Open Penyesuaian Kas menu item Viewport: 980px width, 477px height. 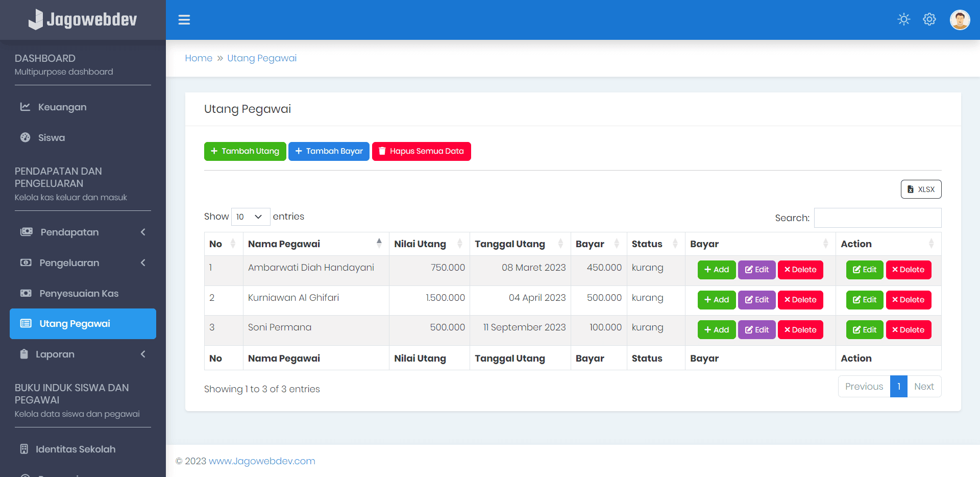pos(83,293)
